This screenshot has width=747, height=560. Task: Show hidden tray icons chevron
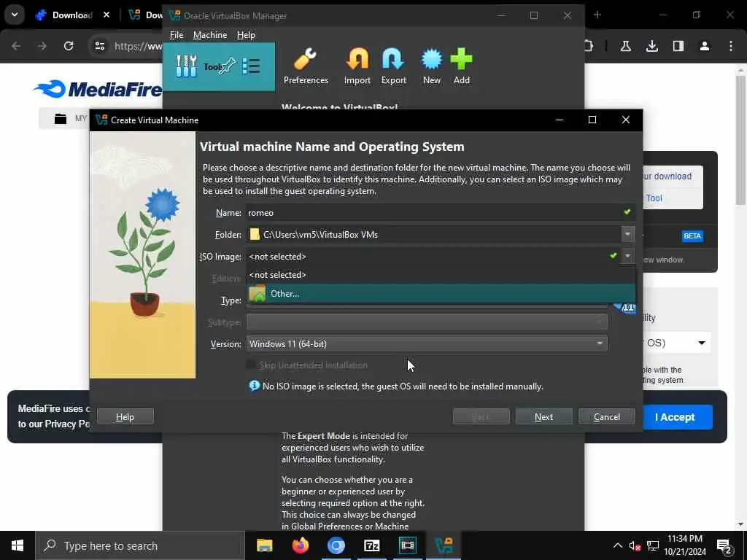coord(617,545)
